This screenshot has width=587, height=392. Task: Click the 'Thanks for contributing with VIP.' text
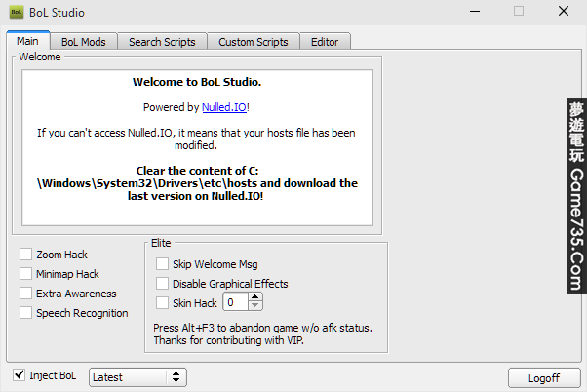click(x=228, y=340)
